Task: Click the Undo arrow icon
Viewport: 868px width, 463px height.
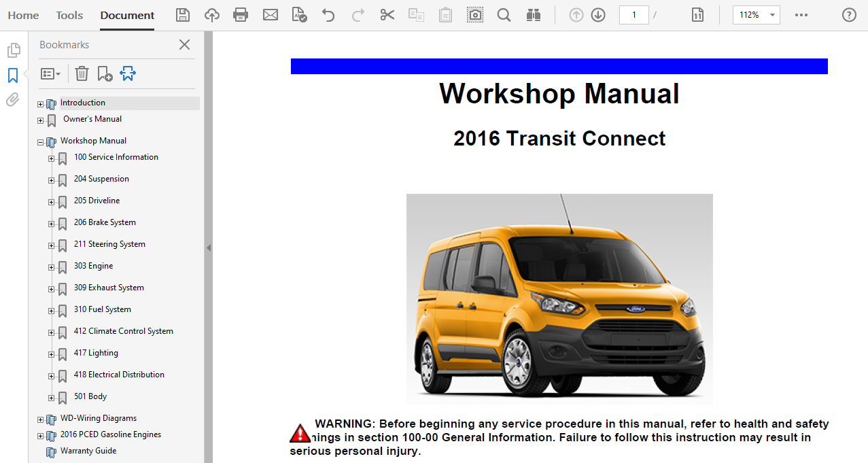Action: click(328, 15)
